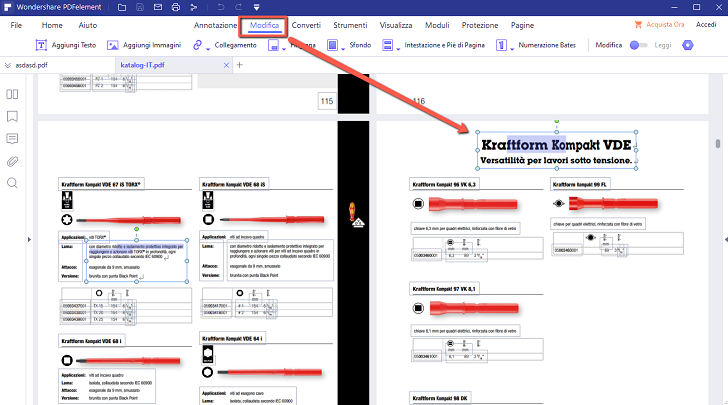
Task: Click Intestazione e Piè di Pagina icon
Action: tap(388, 45)
